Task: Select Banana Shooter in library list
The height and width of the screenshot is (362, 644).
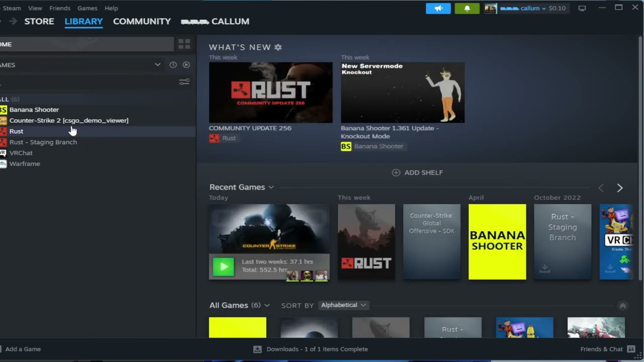Action: tap(34, 110)
